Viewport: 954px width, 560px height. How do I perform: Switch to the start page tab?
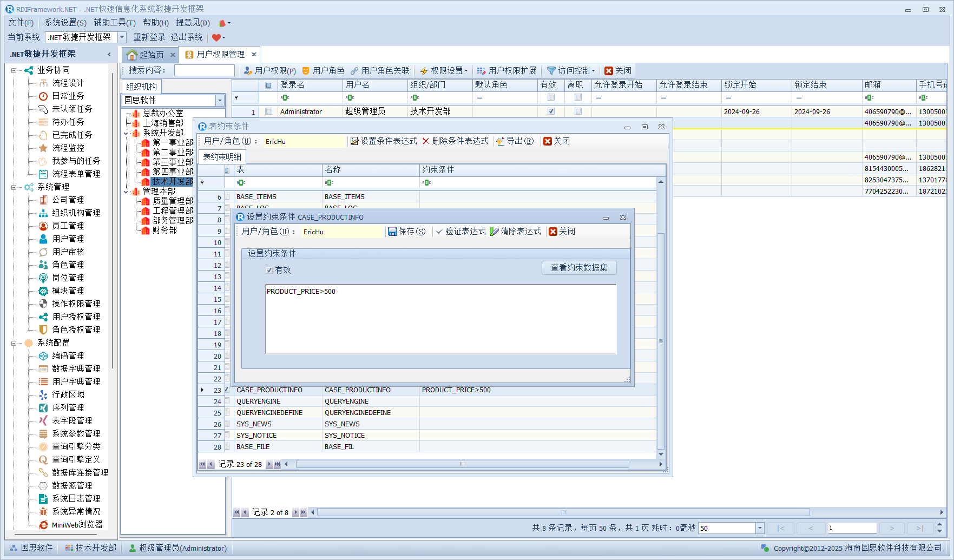click(146, 55)
